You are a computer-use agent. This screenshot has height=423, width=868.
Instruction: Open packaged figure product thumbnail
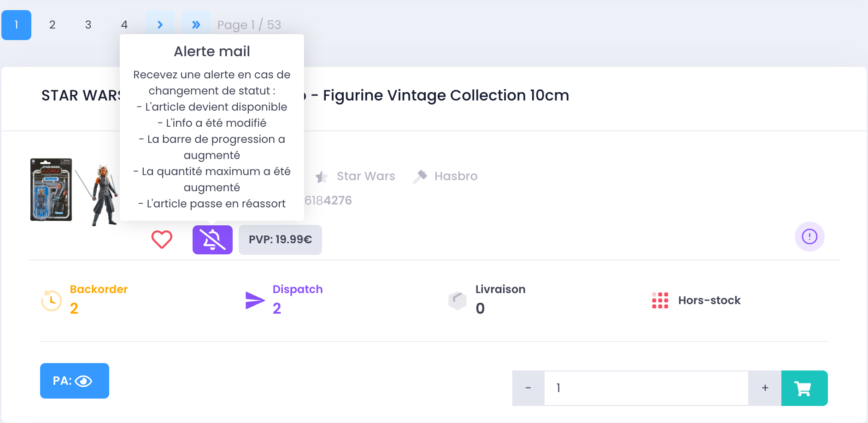pyautogui.click(x=51, y=190)
